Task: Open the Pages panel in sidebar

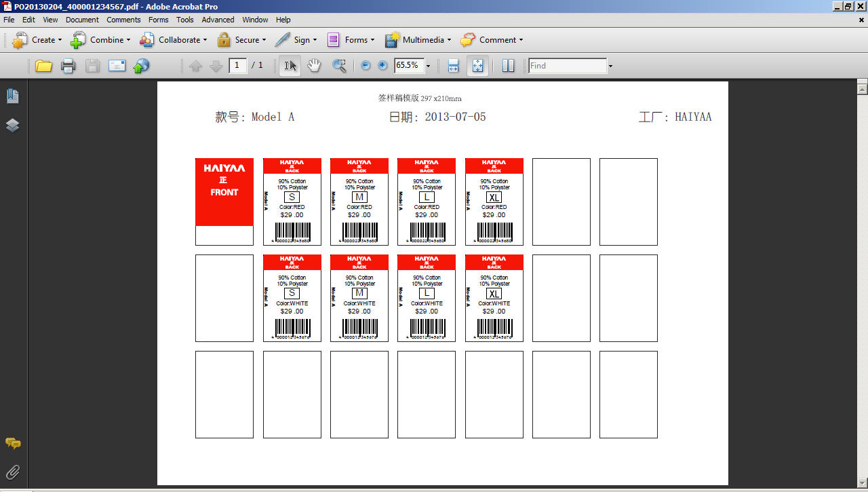Action: point(12,96)
